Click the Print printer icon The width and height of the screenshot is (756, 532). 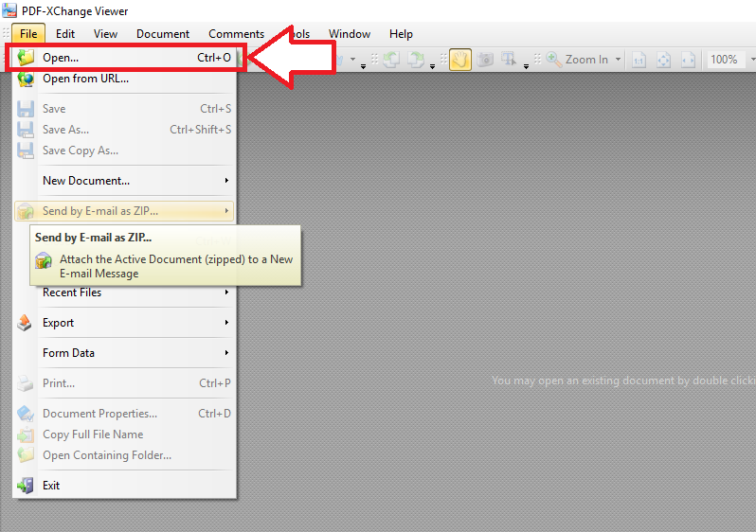coord(26,383)
